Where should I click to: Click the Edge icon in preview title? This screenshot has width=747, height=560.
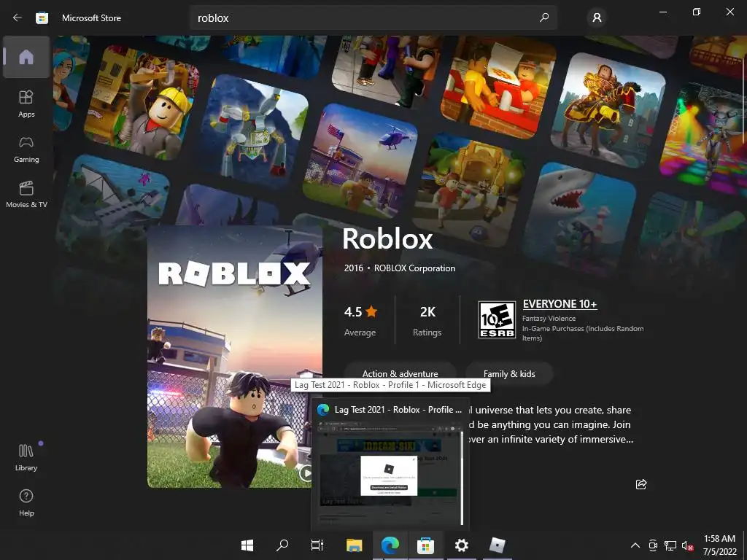pyautogui.click(x=323, y=410)
